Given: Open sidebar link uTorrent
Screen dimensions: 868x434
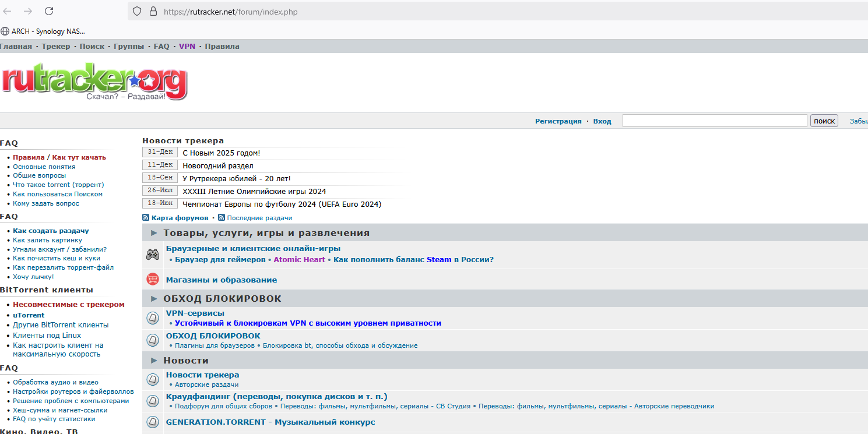Looking at the screenshot, I should [x=29, y=315].
